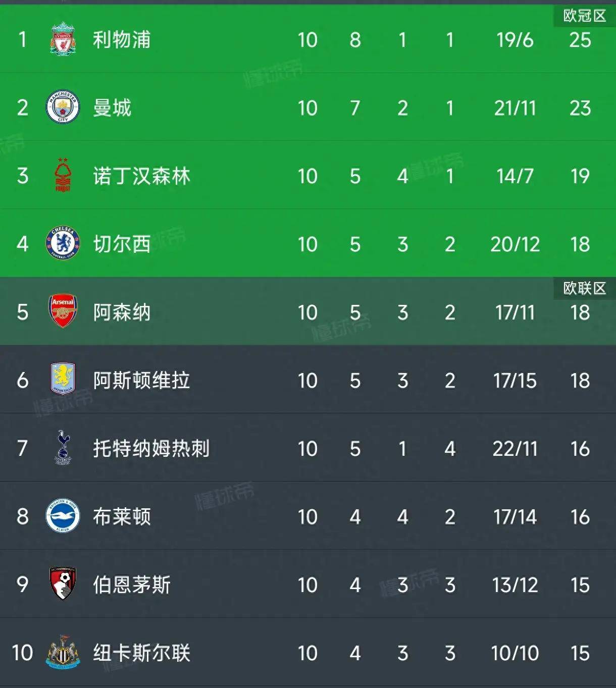Select the Chelsea lion crest
Image resolution: width=616 pixels, height=688 pixels.
tap(63, 243)
